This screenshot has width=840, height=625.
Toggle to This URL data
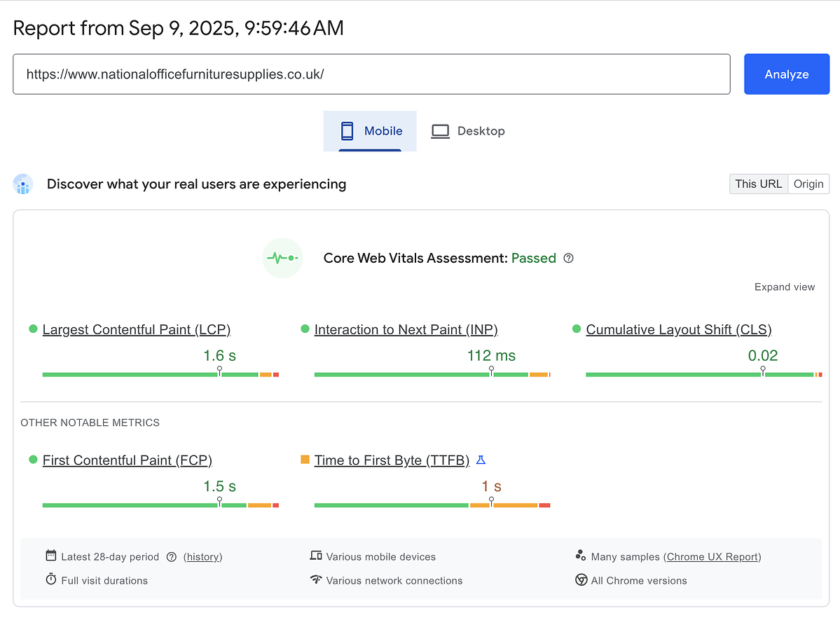point(759,184)
